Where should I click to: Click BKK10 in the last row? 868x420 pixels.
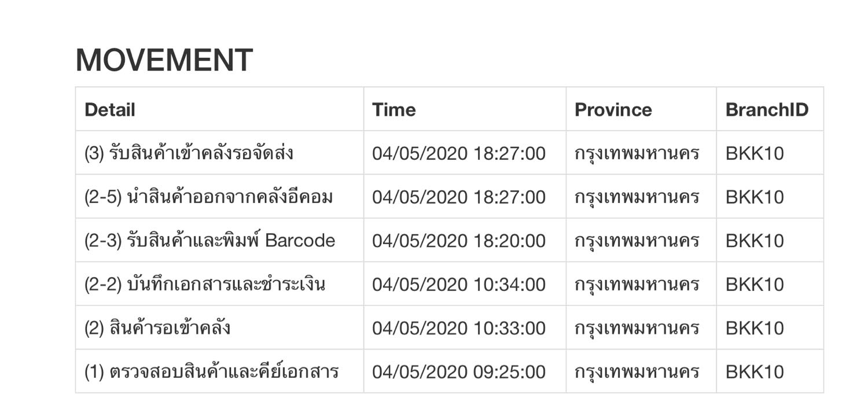(x=755, y=372)
